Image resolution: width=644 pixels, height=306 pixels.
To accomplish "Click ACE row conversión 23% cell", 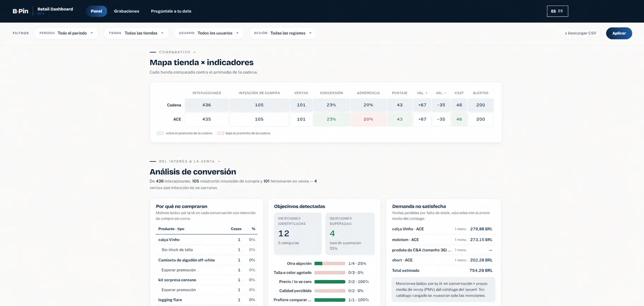I will coord(331,119).
